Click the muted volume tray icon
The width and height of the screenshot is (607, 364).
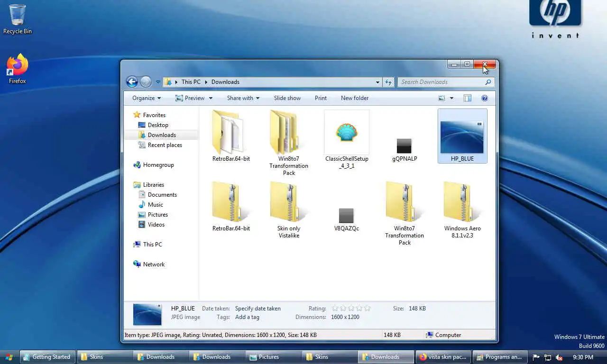point(559,357)
